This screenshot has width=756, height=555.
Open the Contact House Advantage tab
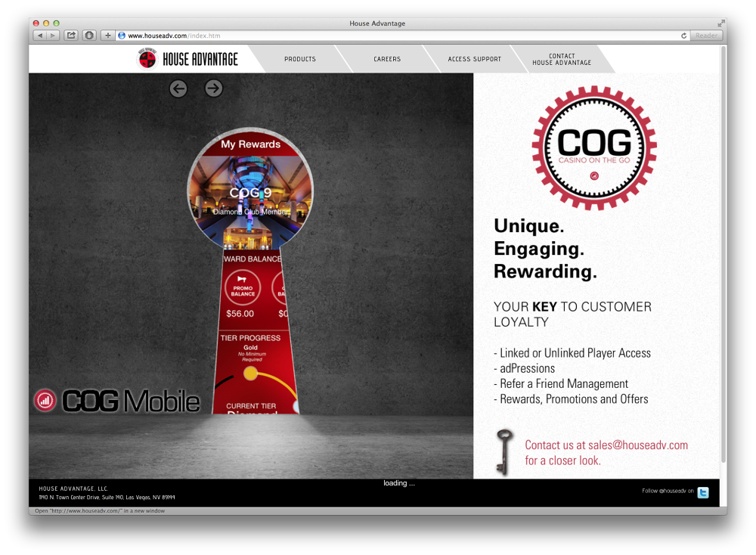pos(562,59)
